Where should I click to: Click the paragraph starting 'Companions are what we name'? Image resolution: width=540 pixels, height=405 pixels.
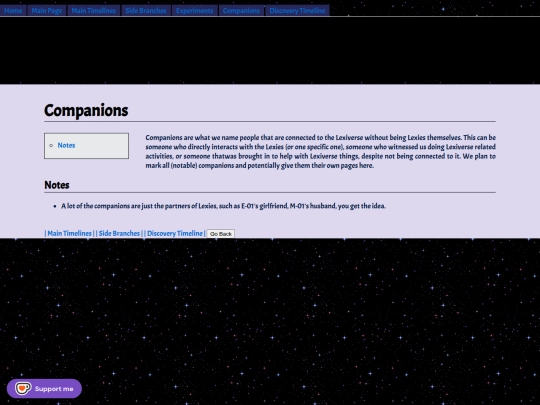click(x=320, y=152)
